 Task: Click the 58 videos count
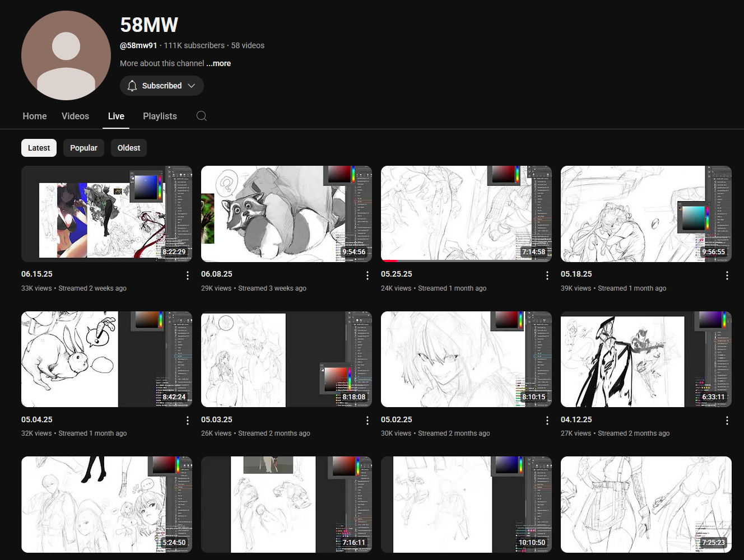pos(248,45)
